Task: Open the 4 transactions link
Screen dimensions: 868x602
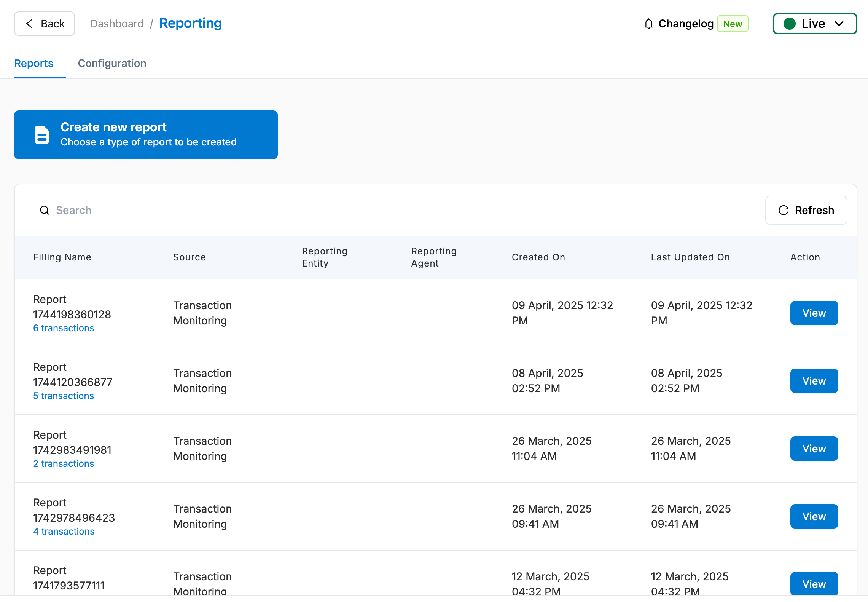Action: coord(64,532)
